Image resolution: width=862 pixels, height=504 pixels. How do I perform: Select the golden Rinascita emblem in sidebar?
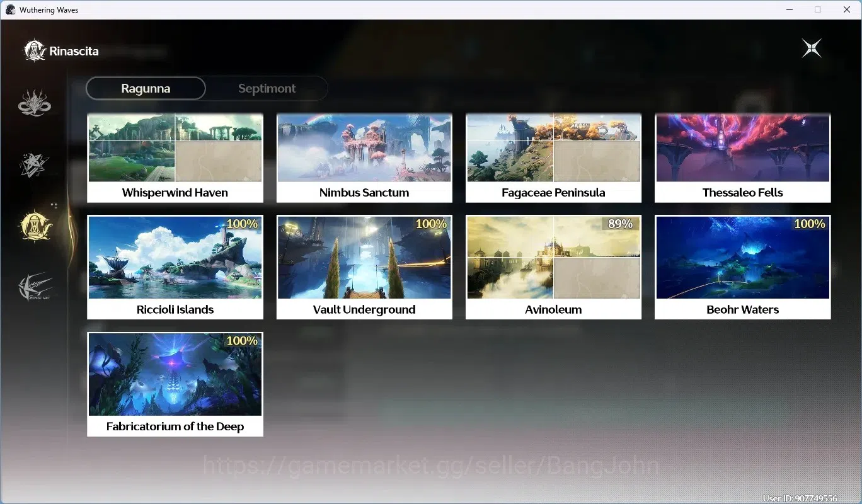pos(36,226)
